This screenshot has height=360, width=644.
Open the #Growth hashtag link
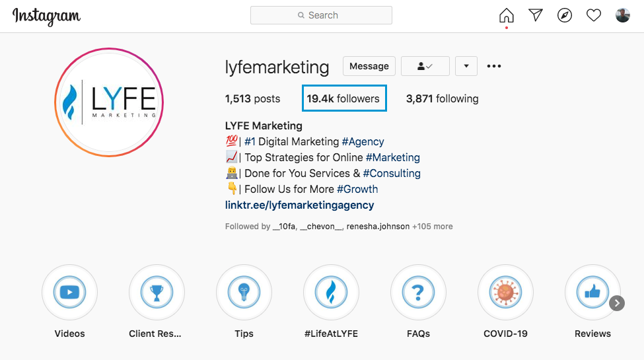357,189
